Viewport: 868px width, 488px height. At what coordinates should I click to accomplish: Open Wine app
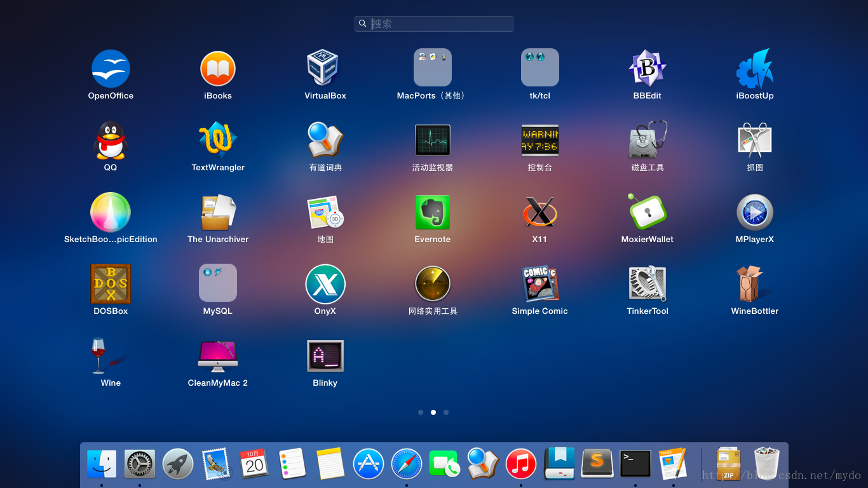click(x=109, y=356)
